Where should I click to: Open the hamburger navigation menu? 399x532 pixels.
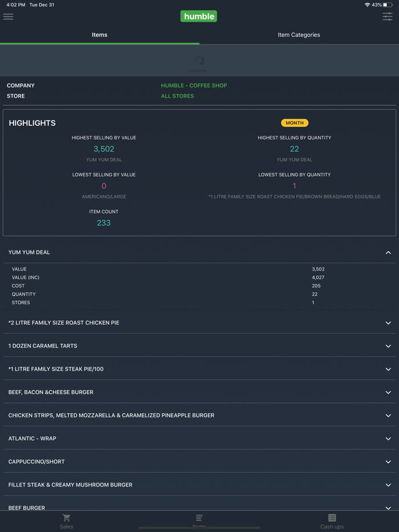pos(8,17)
